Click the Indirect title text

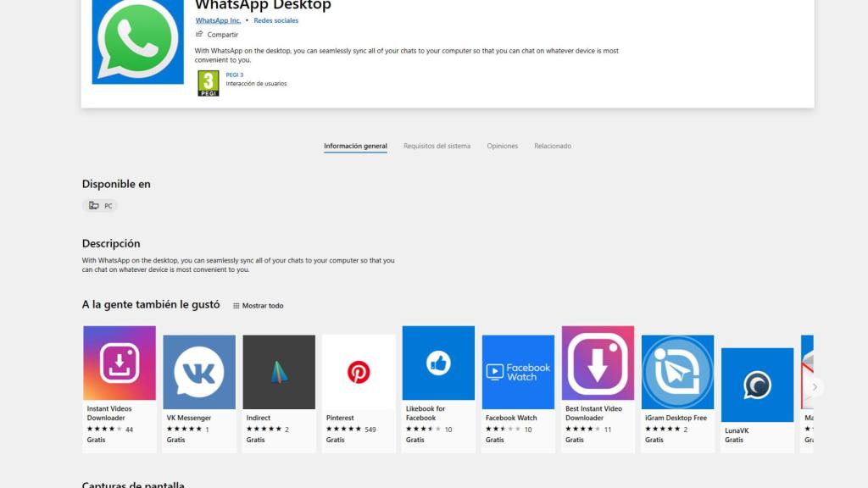259,418
